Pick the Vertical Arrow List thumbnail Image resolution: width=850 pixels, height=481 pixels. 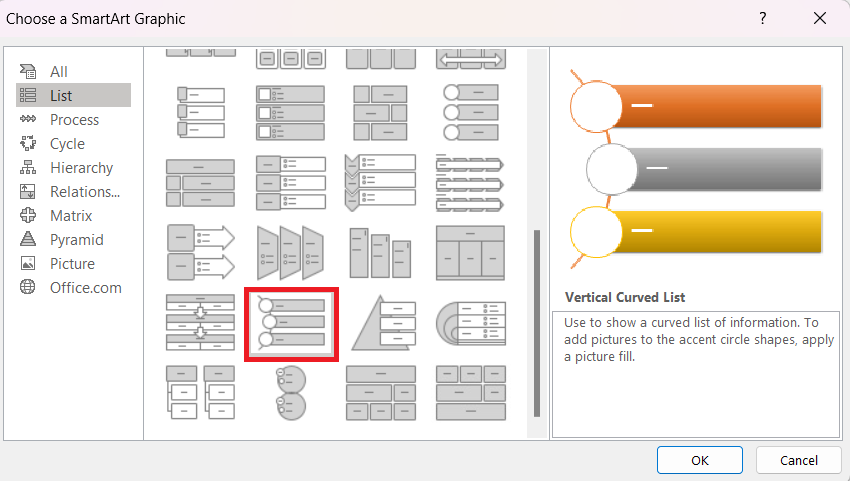click(x=201, y=253)
